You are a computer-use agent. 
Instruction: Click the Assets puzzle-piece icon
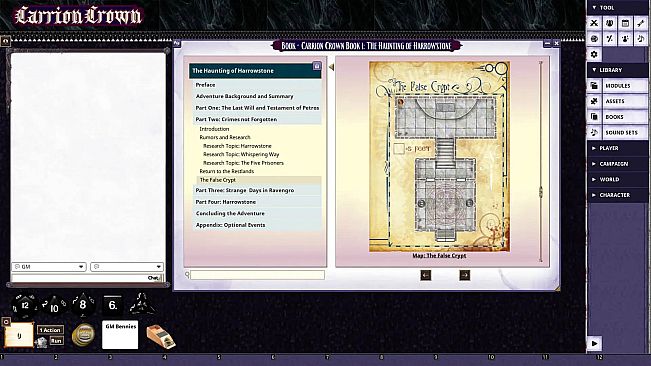[x=594, y=101]
